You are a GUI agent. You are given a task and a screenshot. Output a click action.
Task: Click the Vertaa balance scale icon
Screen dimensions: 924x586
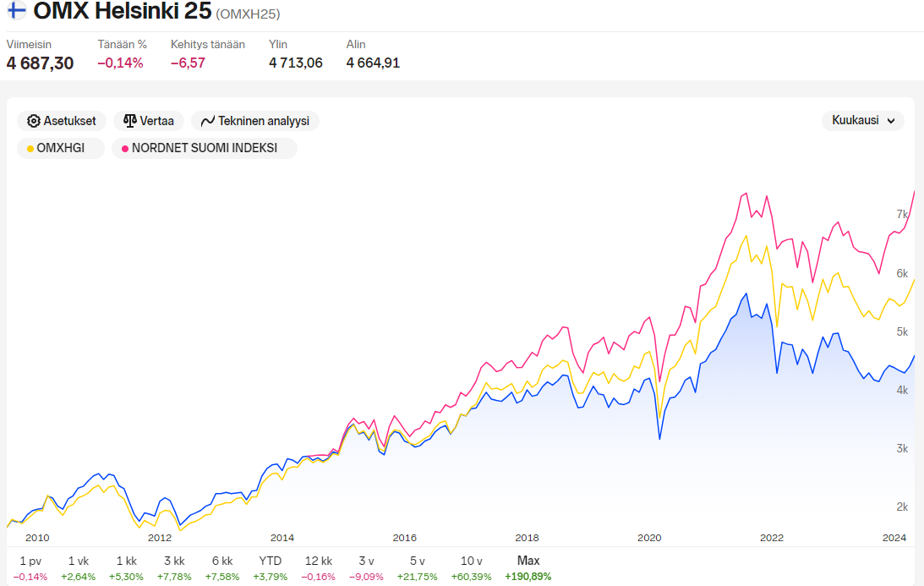pyautogui.click(x=129, y=121)
